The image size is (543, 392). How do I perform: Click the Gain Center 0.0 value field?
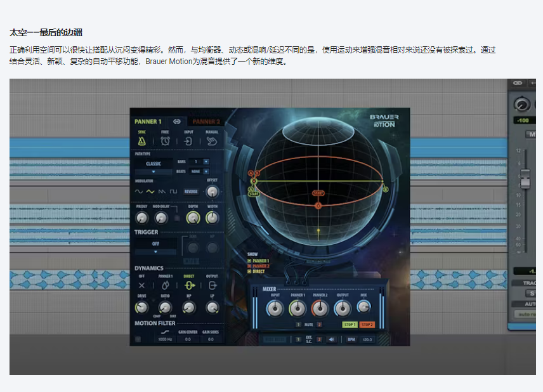tap(188, 339)
